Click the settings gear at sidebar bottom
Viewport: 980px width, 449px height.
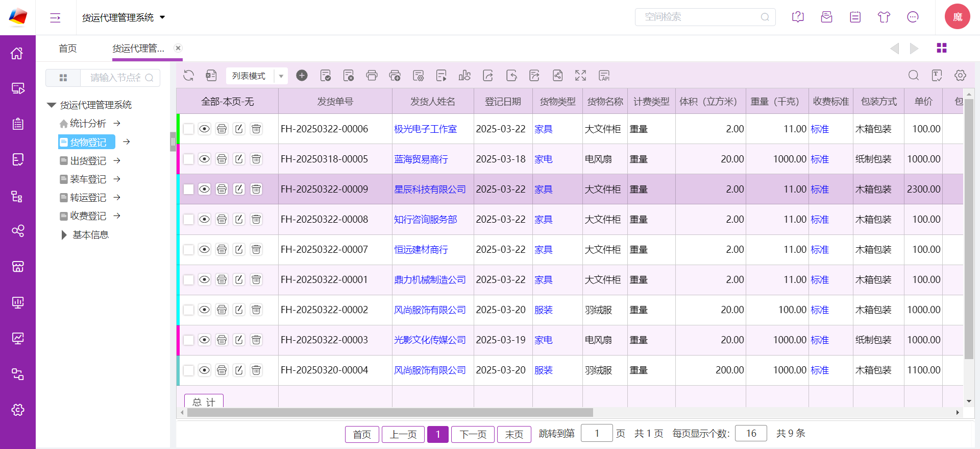pyautogui.click(x=18, y=410)
